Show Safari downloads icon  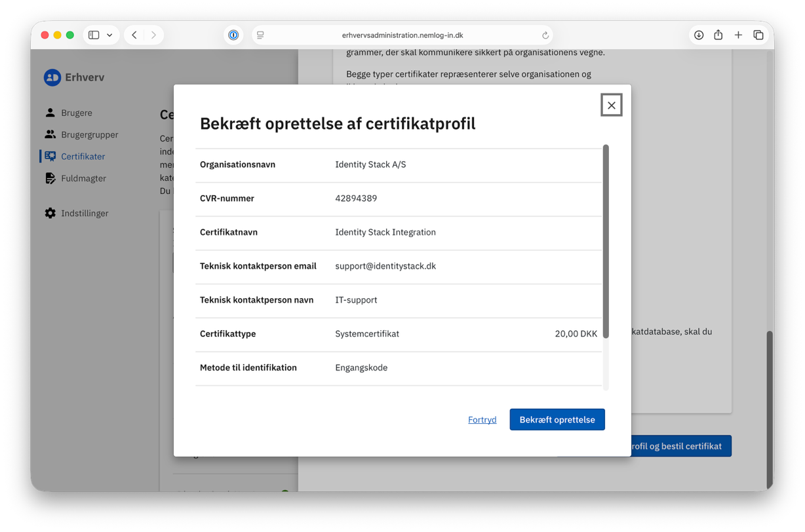(x=699, y=35)
